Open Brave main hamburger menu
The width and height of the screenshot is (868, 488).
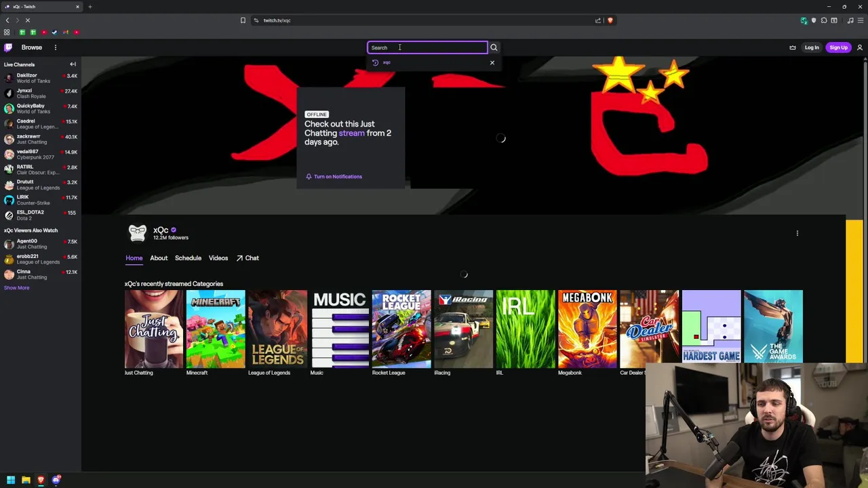point(860,20)
